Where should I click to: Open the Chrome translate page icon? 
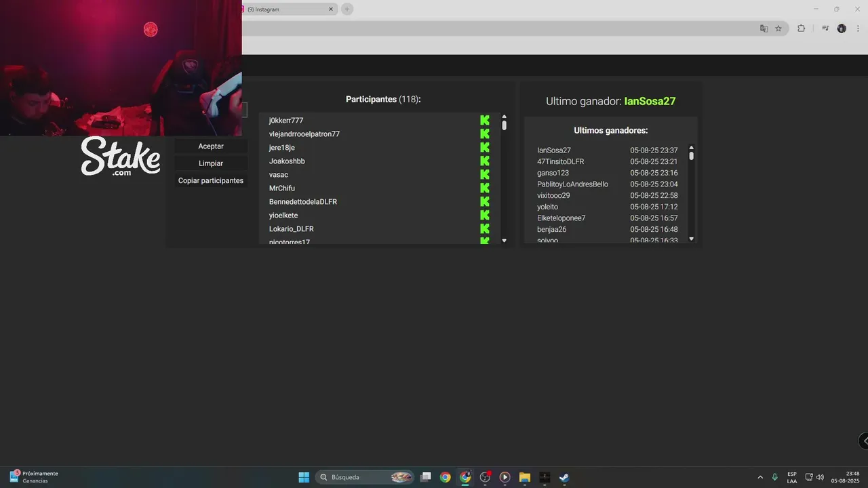[764, 28]
